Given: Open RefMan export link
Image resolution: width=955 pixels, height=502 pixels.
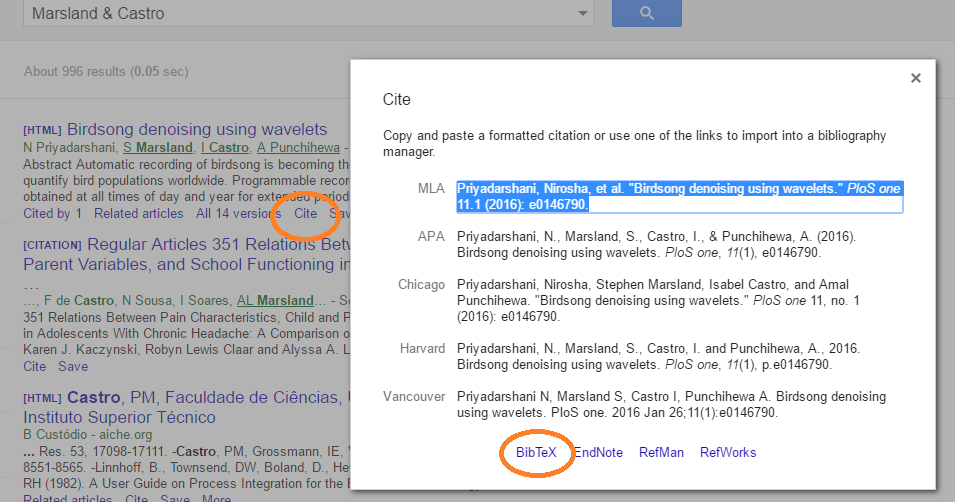Looking at the screenshot, I should (661, 453).
